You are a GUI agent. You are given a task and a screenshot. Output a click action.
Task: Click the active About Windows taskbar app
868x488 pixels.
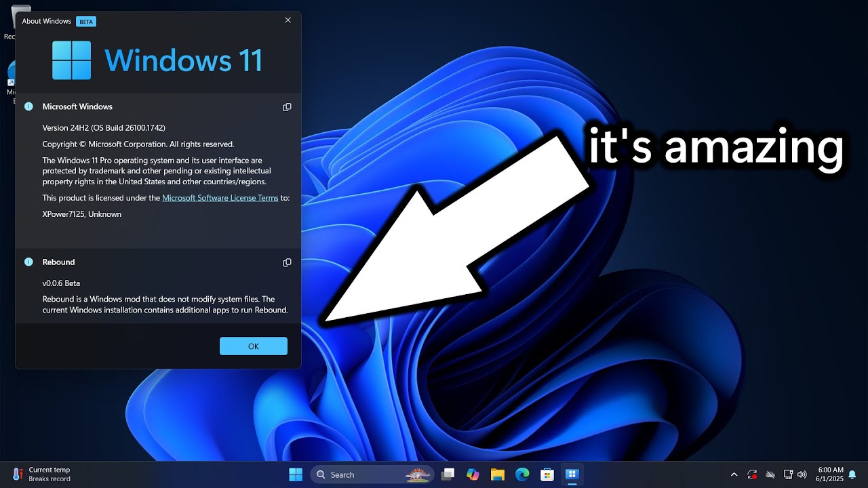point(572,474)
